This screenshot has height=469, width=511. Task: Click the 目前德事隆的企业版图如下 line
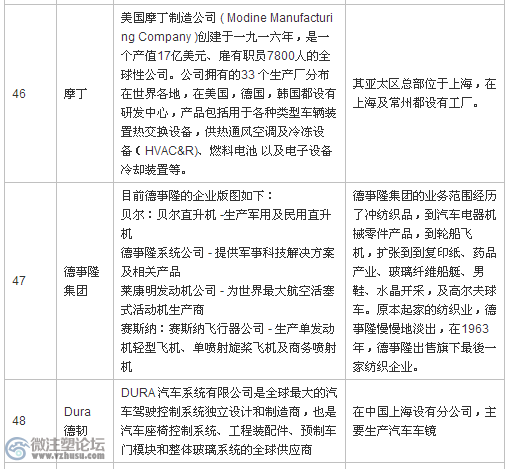point(197,195)
